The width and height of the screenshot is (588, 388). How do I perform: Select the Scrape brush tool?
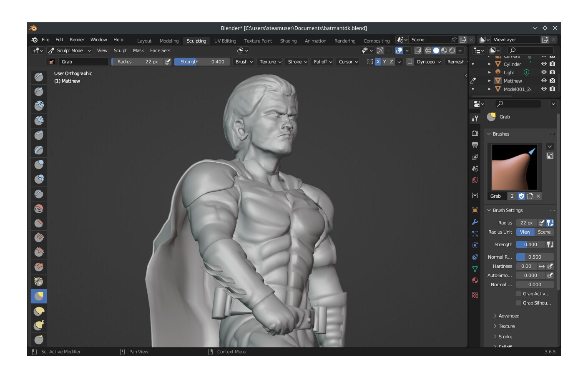click(x=39, y=252)
